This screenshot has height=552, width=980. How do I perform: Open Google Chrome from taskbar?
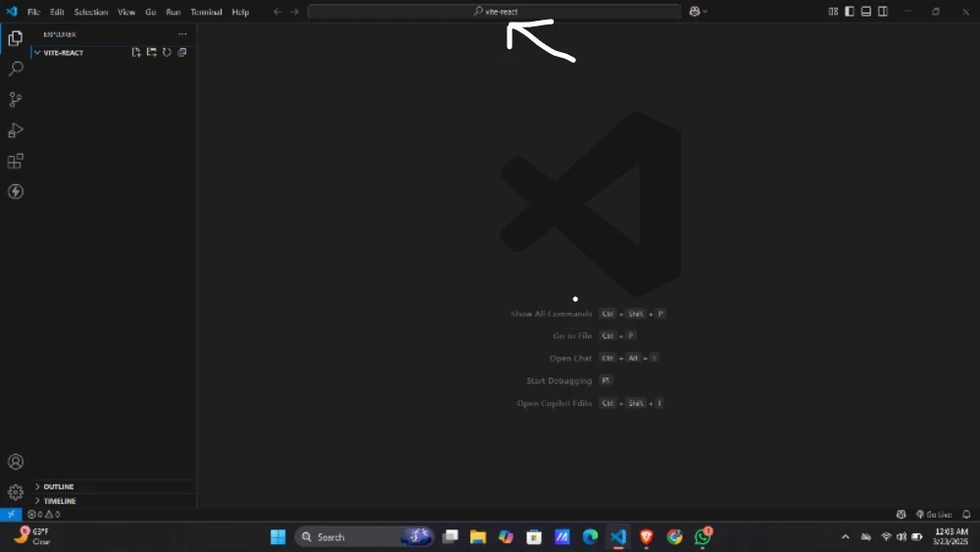pos(674,536)
